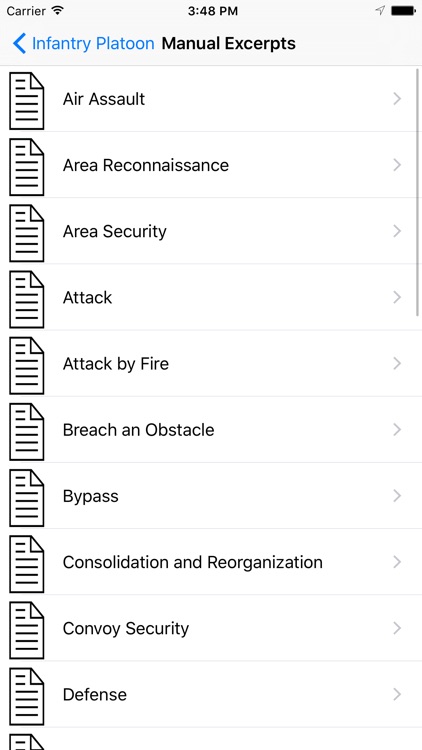Viewport: 422px width, 750px height.
Task: Select the document icon for Breach an Obstacle
Action: coord(27,432)
